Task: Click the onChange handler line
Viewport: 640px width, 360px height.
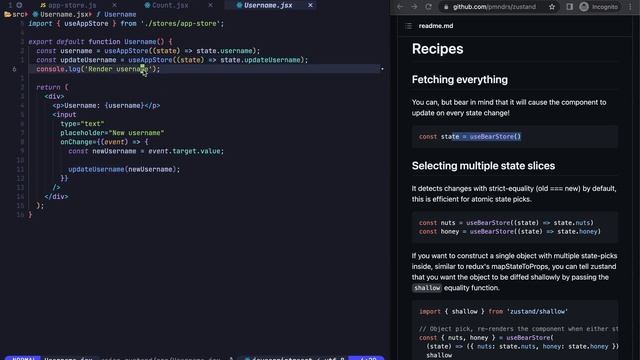Action: (x=104, y=142)
